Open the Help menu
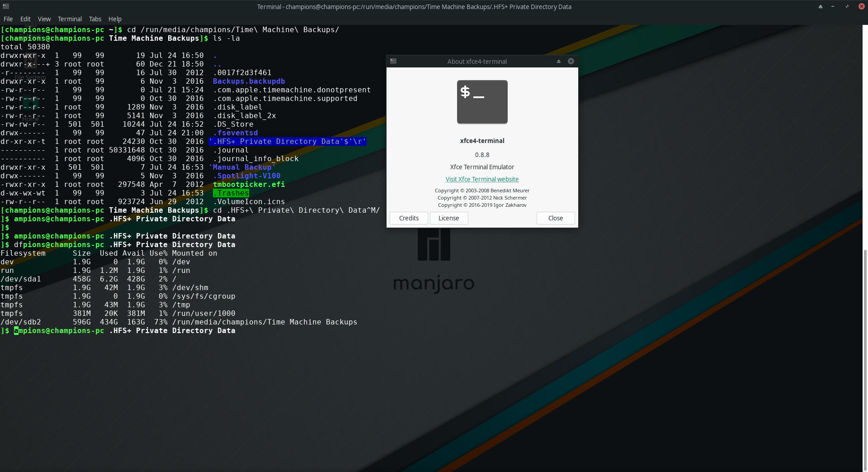868x472 pixels. point(115,19)
